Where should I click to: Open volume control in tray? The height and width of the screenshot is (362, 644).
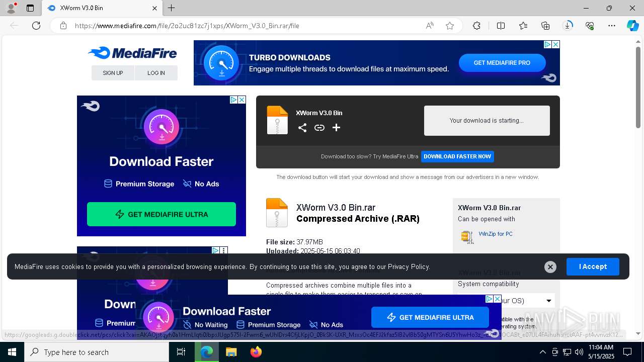coord(579,352)
